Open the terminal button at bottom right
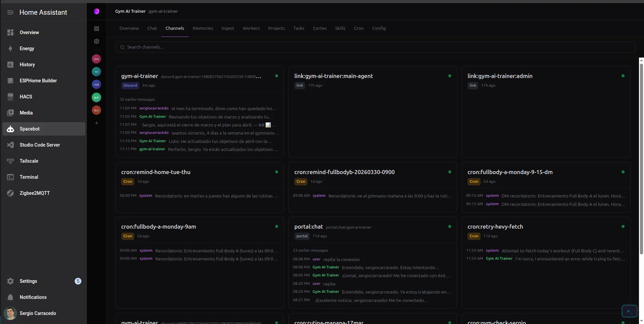Screen dimensions: 644x324 pyautogui.click(x=629, y=311)
